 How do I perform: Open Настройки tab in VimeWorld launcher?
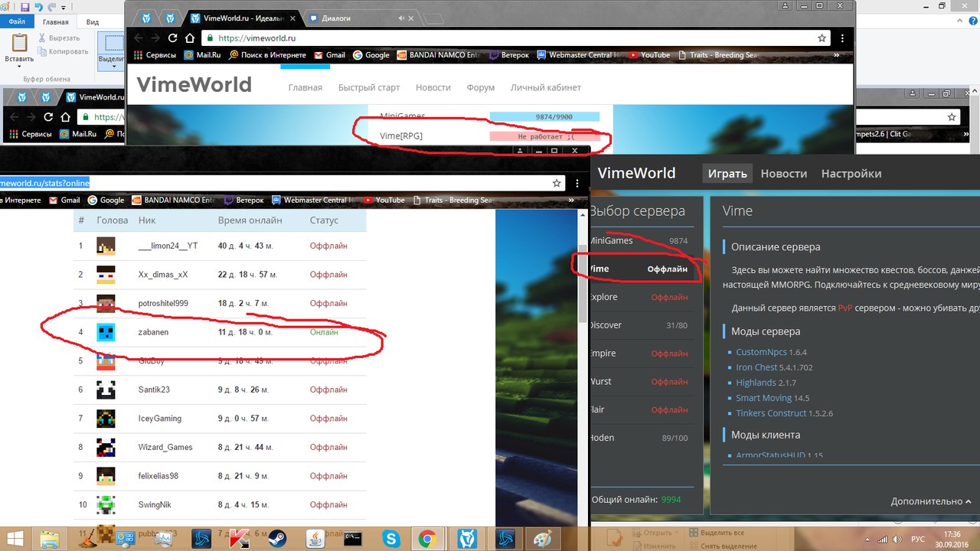pyautogui.click(x=851, y=174)
